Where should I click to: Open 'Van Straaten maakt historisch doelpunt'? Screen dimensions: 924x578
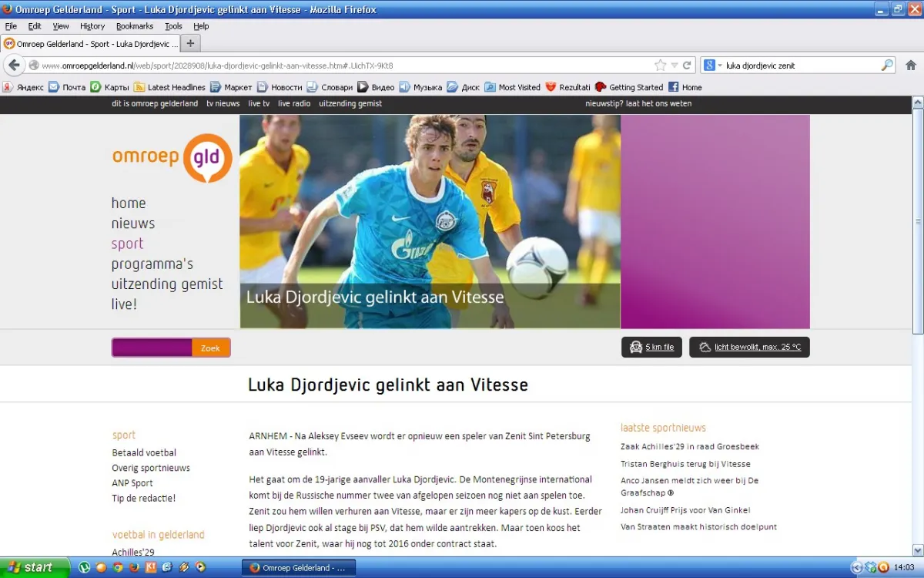tap(698, 527)
